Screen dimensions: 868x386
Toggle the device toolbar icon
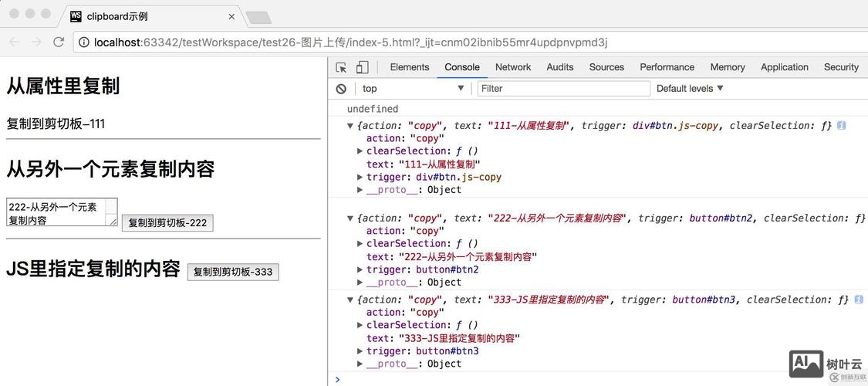pyautogui.click(x=362, y=67)
